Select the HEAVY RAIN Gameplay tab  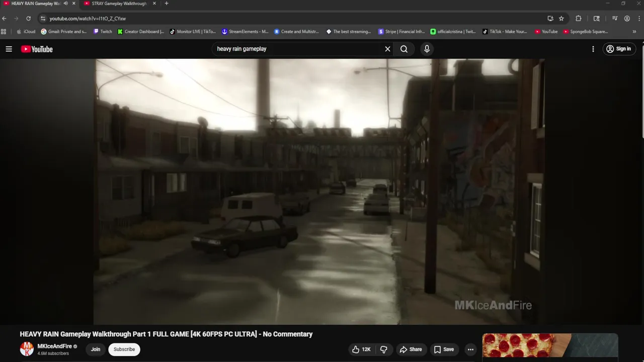pos(35,4)
